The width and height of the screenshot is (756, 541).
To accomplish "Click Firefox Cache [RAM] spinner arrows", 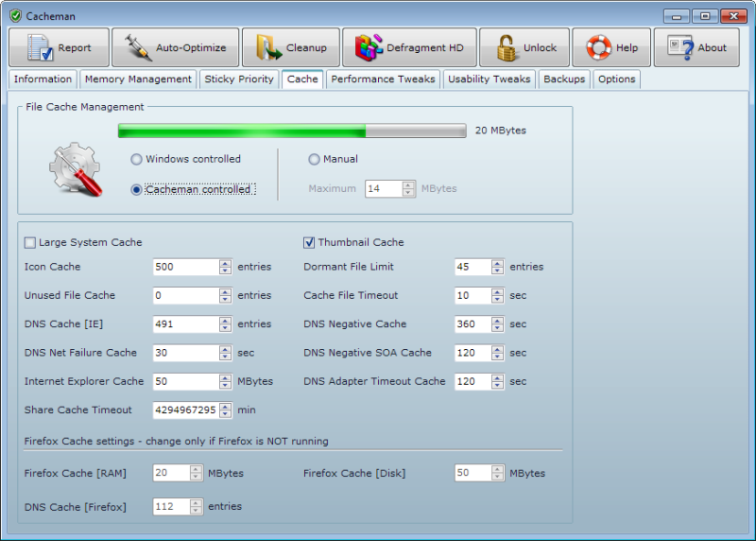I will [196, 473].
